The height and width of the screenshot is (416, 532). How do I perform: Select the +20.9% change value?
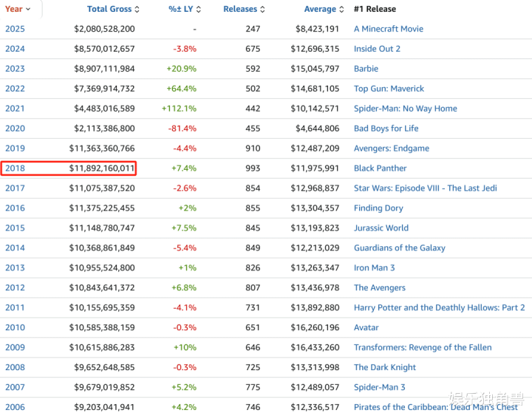click(182, 69)
